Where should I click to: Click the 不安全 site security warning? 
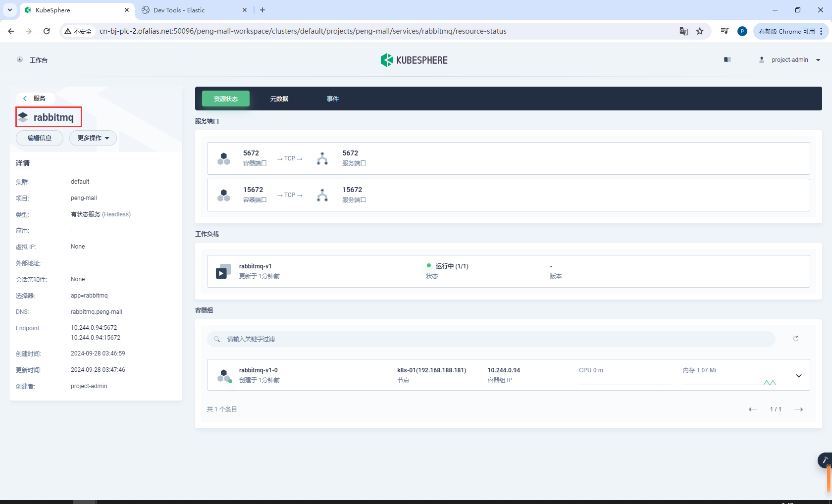tap(78, 31)
